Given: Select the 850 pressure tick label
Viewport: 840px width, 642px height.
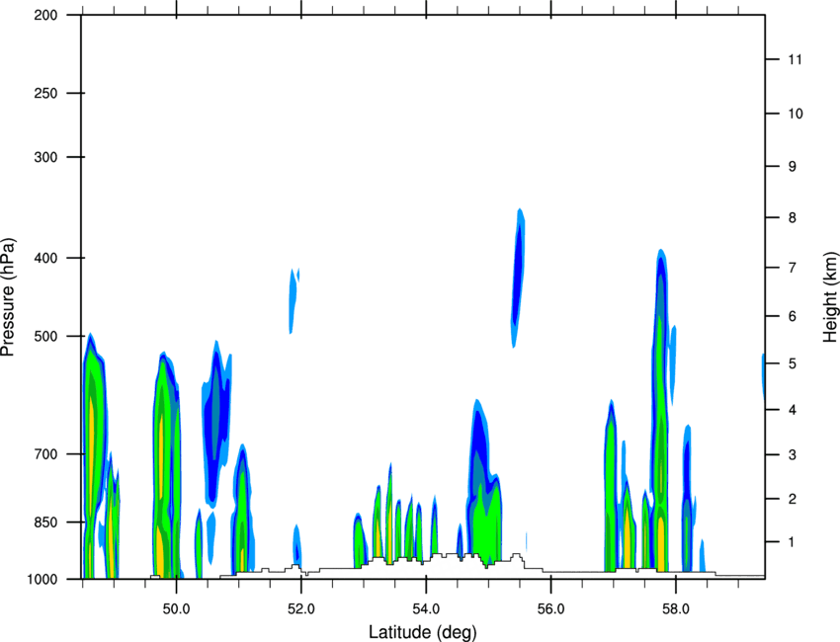Looking at the screenshot, I should pyautogui.click(x=45, y=522).
